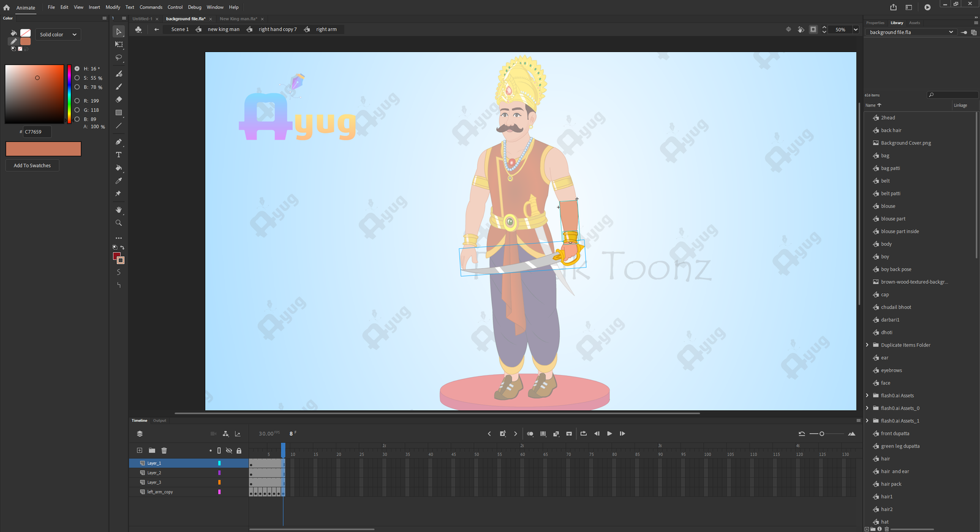
Task: Activate the Hand tool
Action: (x=119, y=210)
